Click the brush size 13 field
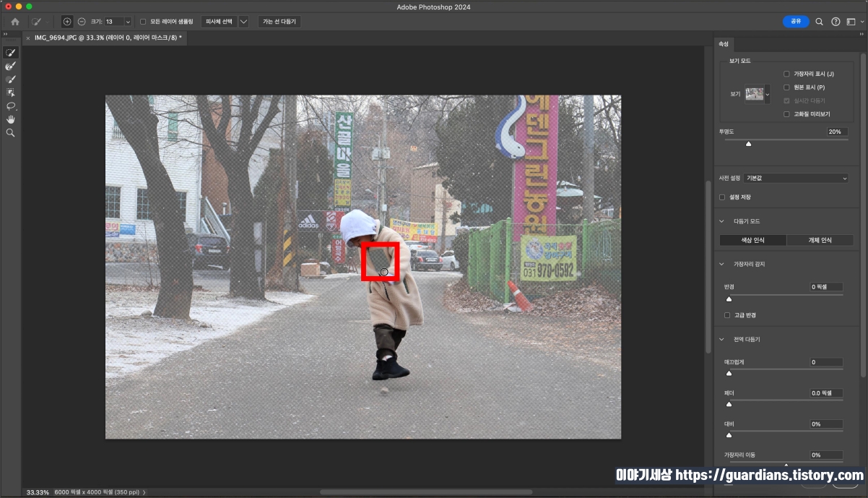 pyautogui.click(x=113, y=22)
